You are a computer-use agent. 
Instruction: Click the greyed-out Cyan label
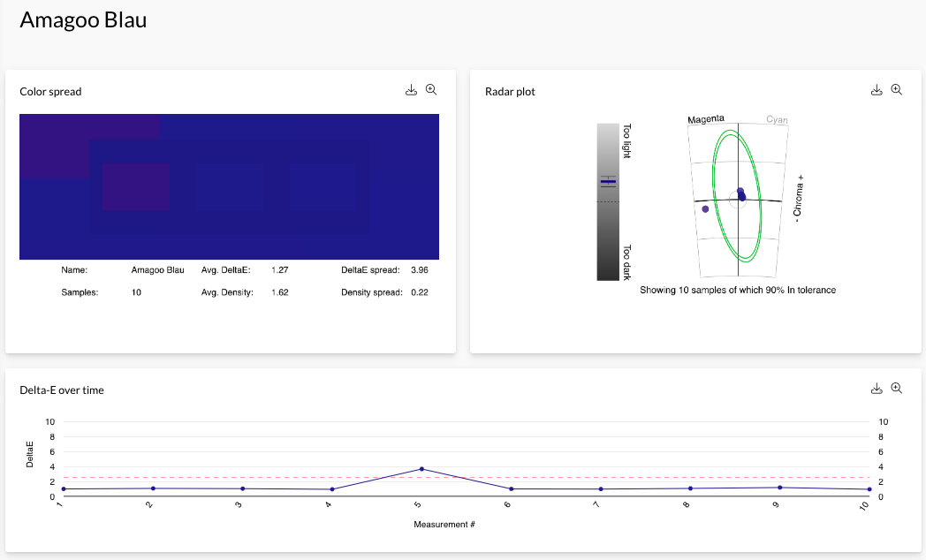[x=777, y=120]
